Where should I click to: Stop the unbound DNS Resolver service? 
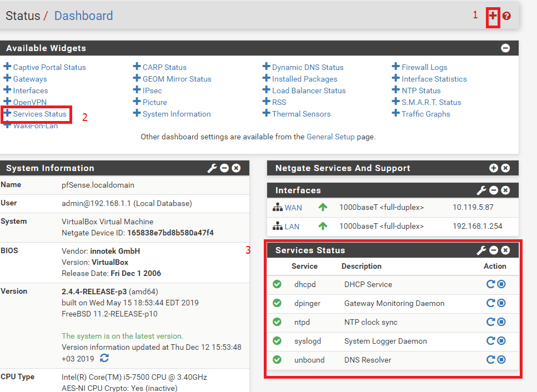pyautogui.click(x=501, y=360)
